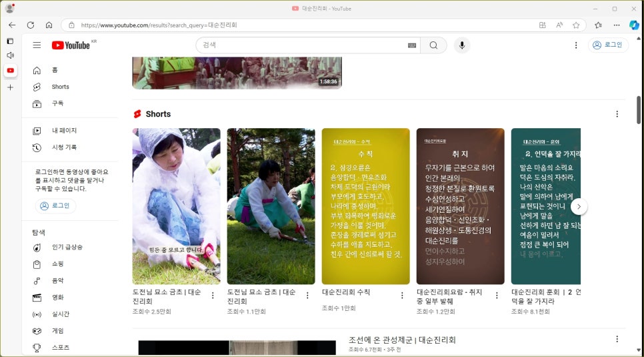The image size is (644, 357).
Task: Open options for 조선에 온 관성제군 video
Action: pyautogui.click(x=617, y=339)
